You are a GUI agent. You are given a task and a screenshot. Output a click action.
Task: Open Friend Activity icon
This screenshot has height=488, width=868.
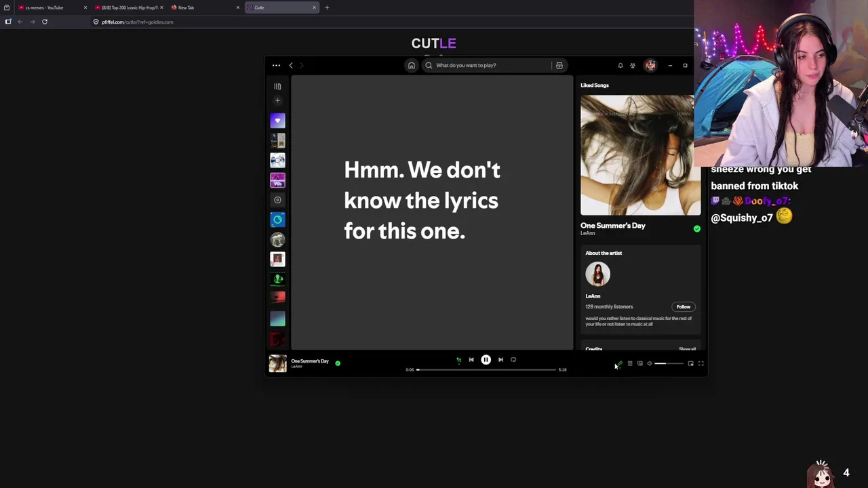point(633,65)
